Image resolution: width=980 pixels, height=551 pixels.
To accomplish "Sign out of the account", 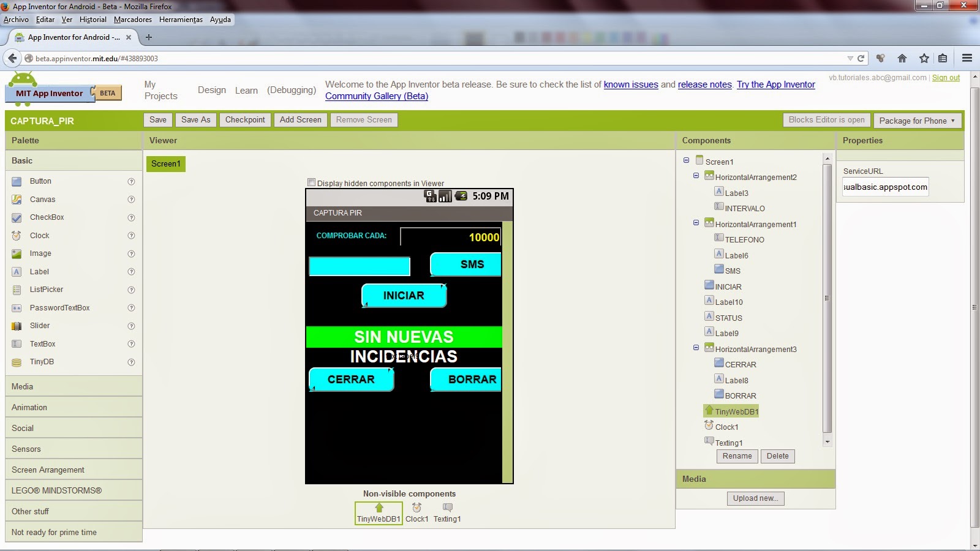I will (946, 78).
